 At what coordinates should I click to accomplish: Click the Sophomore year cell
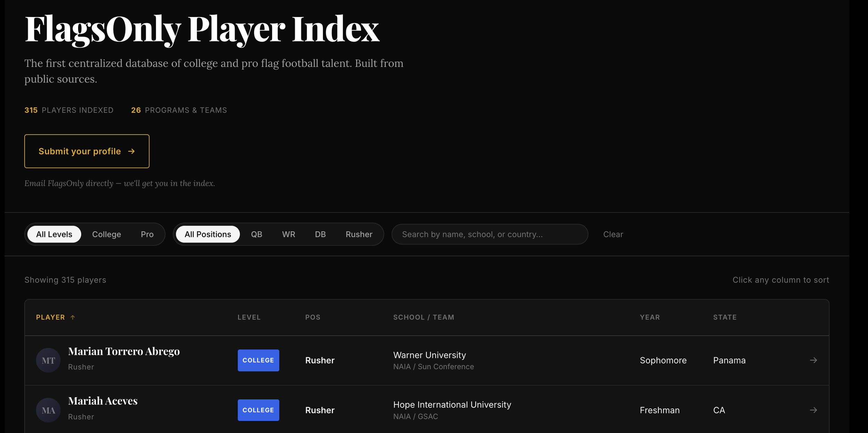pyautogui.click(x=663, y=360)
